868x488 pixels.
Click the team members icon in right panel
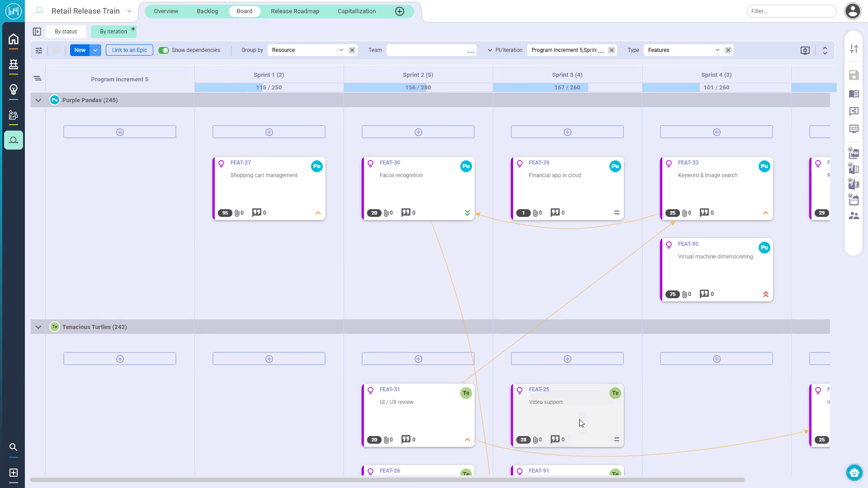point(854,216)
